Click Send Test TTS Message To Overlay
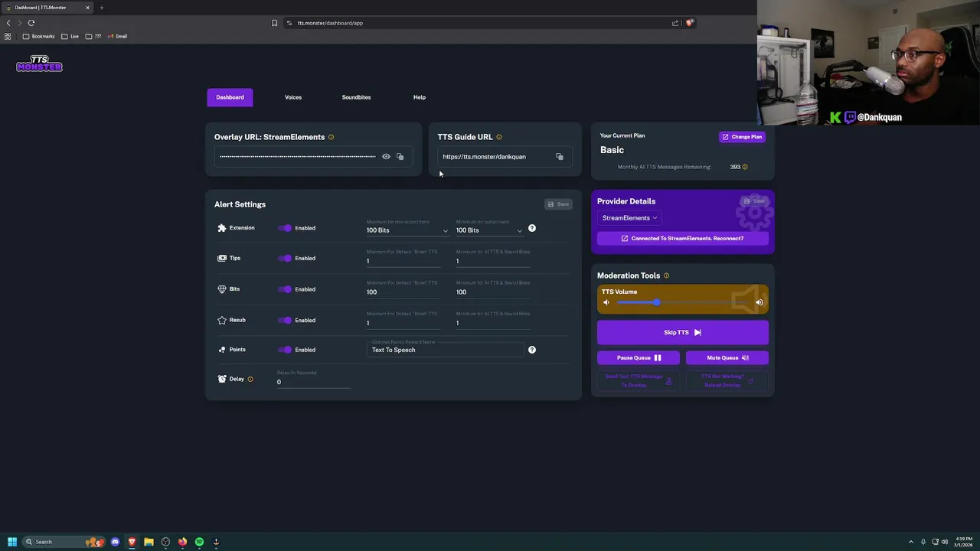 click(639, 380)
